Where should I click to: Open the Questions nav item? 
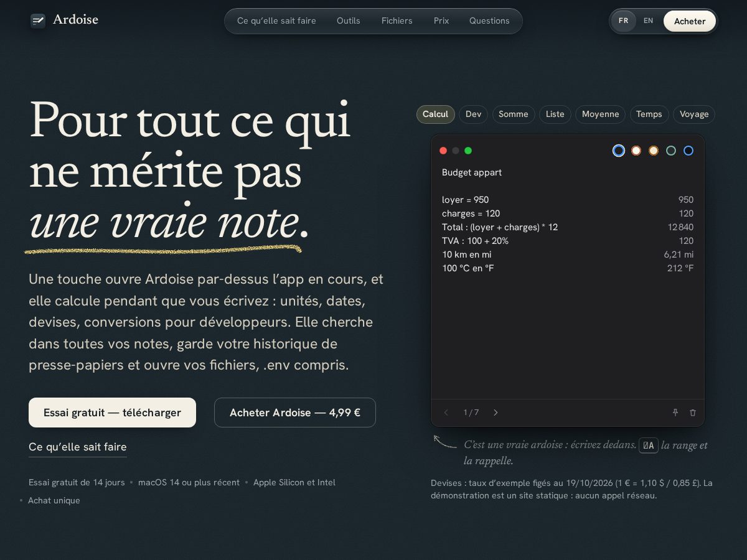click(489, 21)
